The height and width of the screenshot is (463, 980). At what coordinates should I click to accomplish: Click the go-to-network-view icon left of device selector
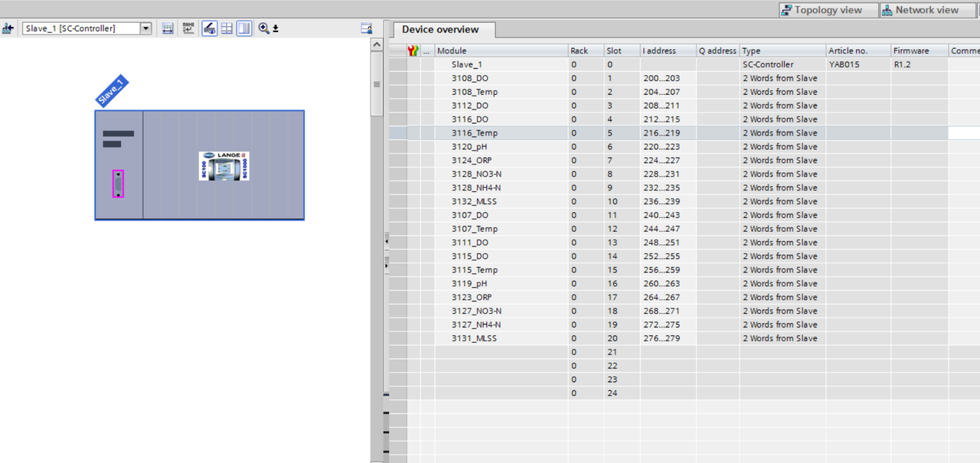(8, 28)
